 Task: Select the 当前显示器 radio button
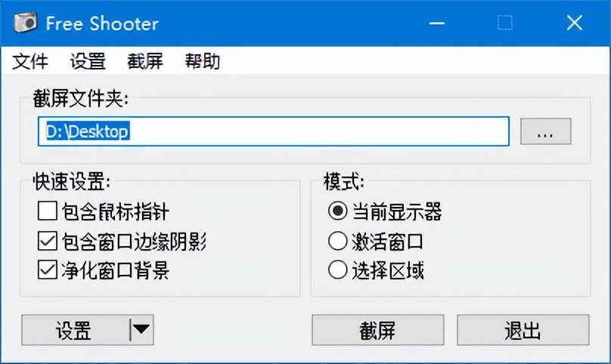(x=337, y=212)
